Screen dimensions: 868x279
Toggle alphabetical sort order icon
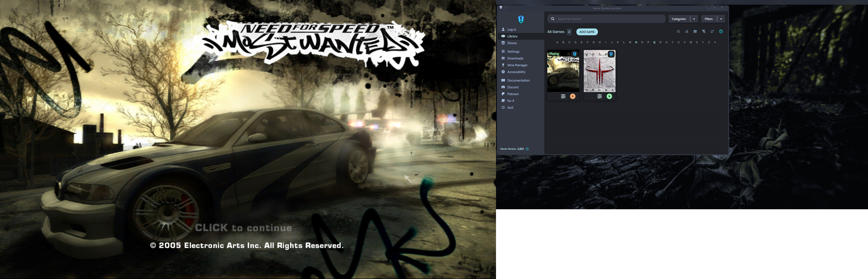[x=686, y=32]
